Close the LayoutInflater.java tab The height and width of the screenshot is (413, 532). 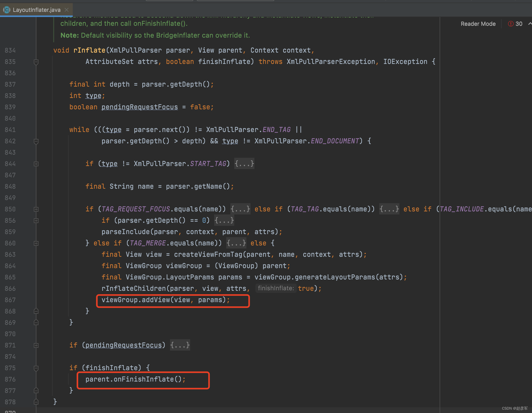pyautogui.click(x=67, y=10)
